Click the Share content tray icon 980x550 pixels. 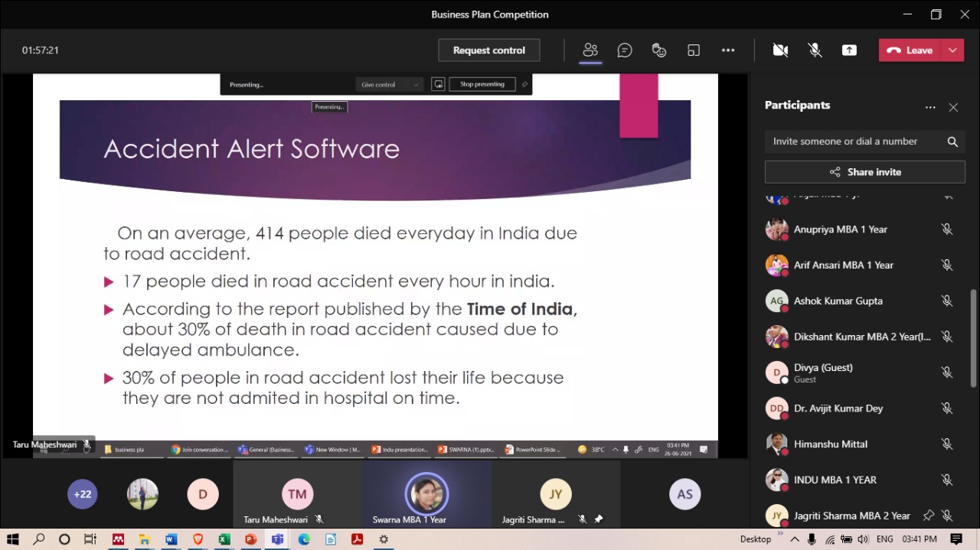pos(849,50)
